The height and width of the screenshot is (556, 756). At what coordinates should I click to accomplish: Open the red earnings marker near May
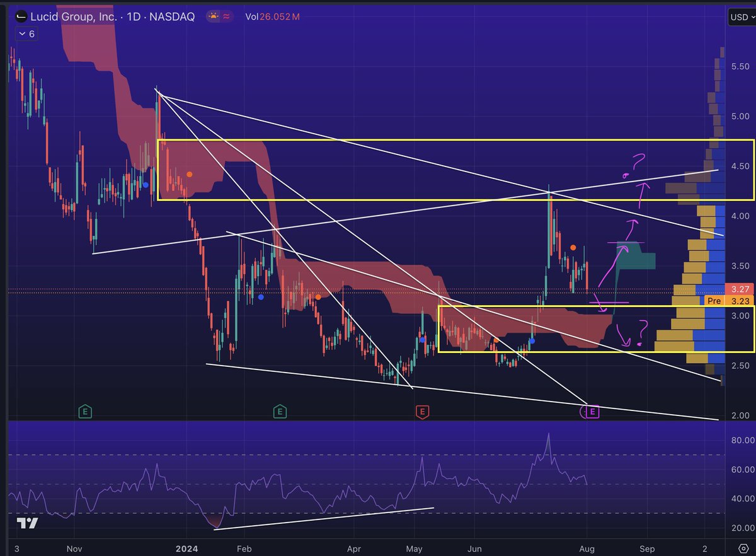(x=422, y=412)
